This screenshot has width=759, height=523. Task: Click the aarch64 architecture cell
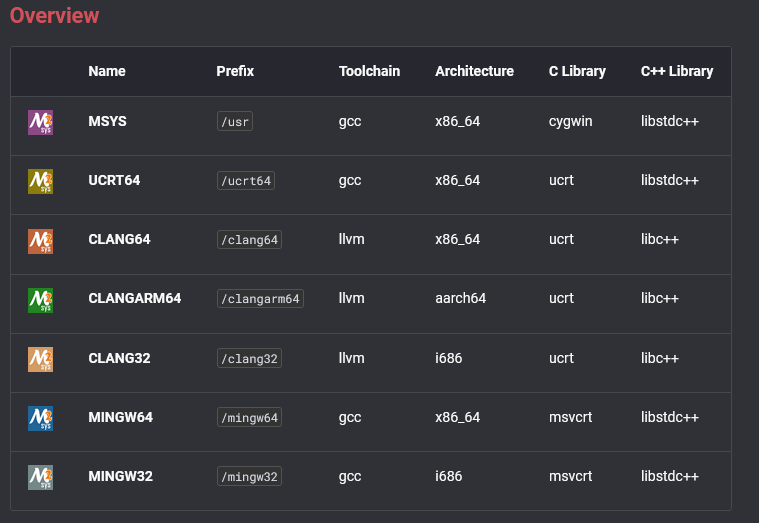[460, 298]
